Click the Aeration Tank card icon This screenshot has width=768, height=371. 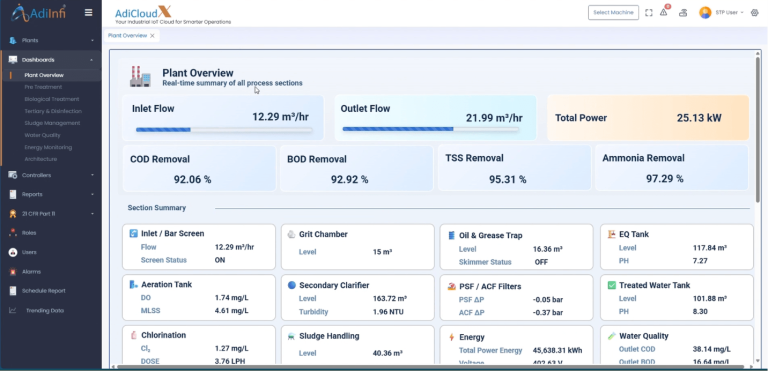[134, 284]
